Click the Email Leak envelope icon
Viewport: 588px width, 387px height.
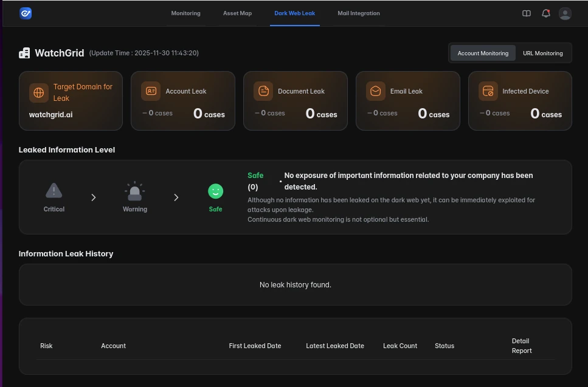point(375,91)
